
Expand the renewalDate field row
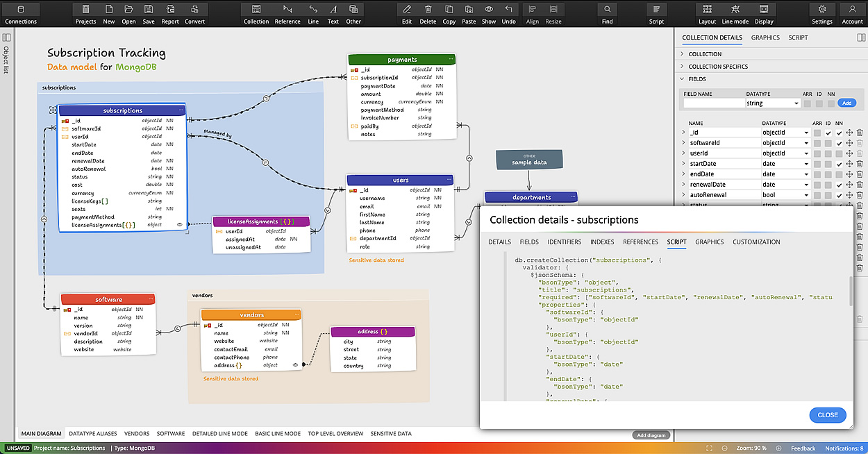tap(683, 185)
